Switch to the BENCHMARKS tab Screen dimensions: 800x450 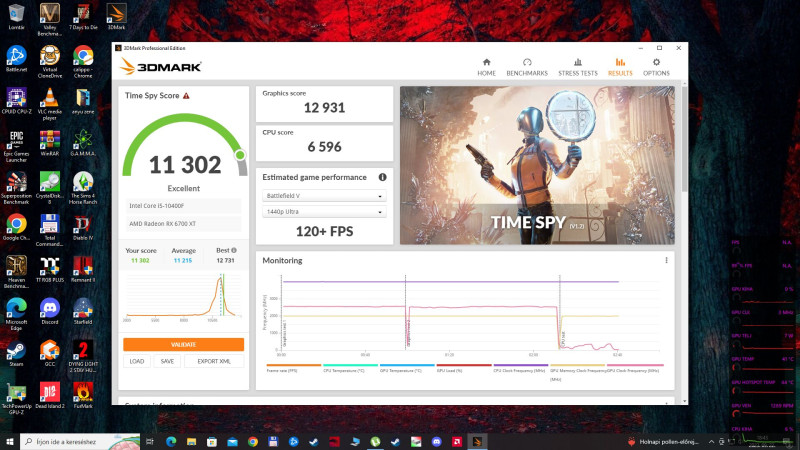[x=527, y=67]
